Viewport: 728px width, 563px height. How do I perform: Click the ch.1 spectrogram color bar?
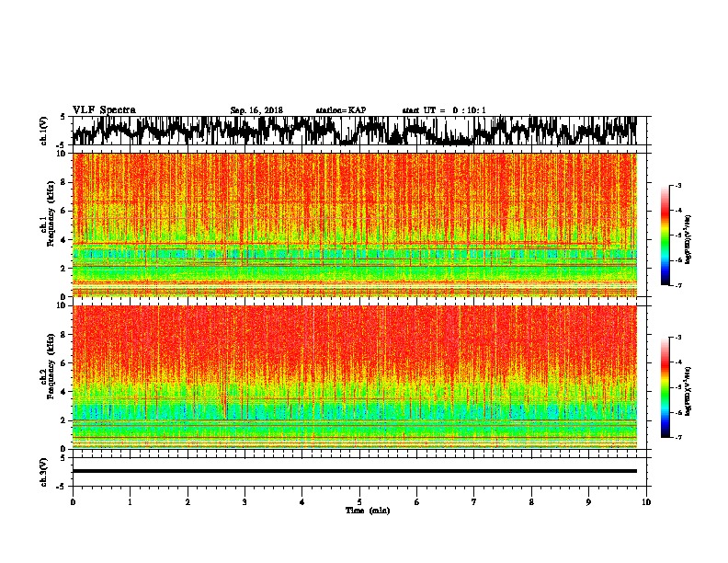tap(665, 236)
